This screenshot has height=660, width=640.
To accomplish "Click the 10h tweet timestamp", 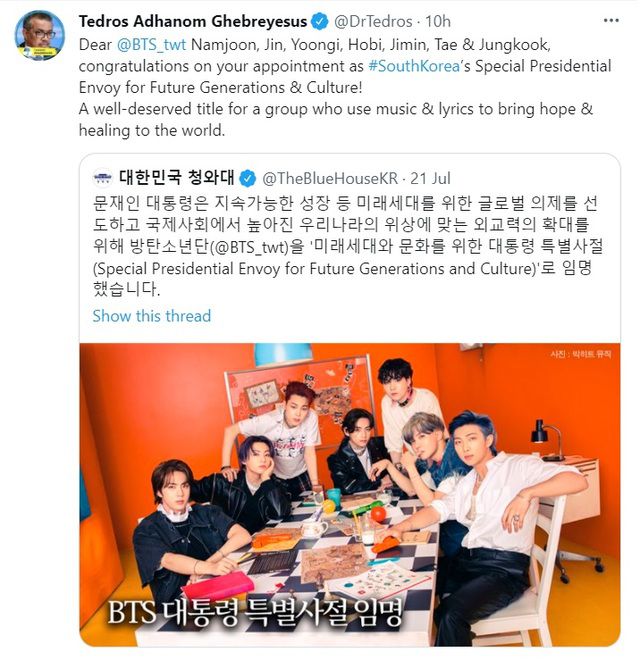I will click(x=437, y=21).
